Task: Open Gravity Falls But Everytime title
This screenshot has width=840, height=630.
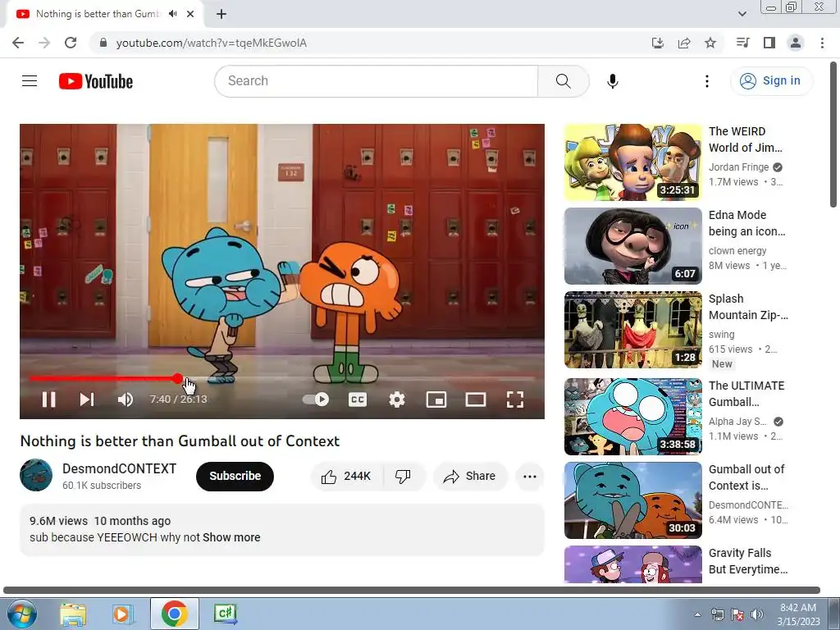Action: tap(748, 561)
